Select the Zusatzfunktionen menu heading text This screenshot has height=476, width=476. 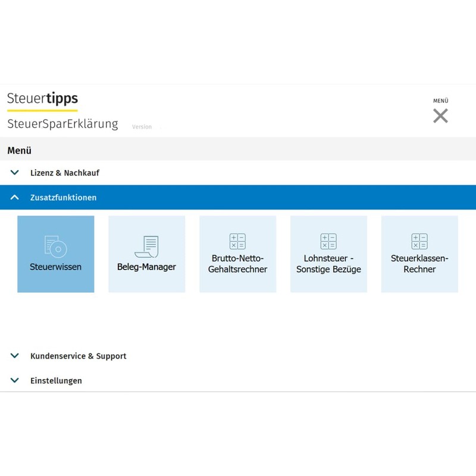pyautogui.click(x=63, y=198)
